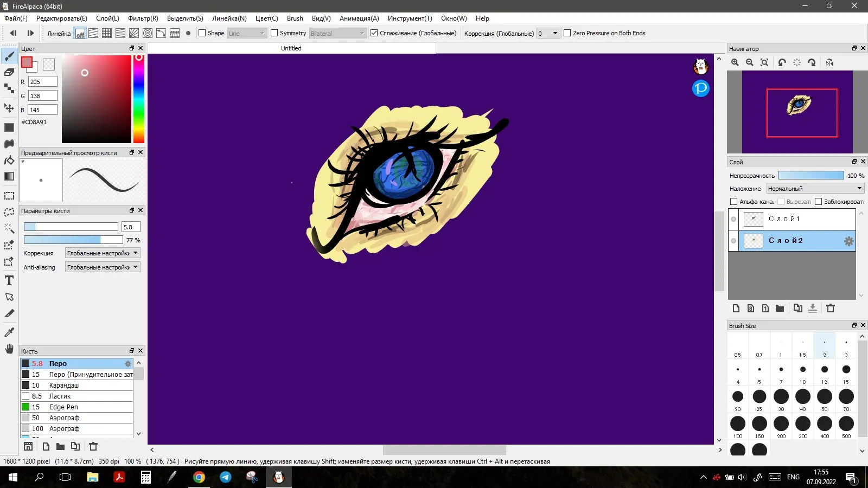Viewport: 868px width, 488px height.
Task: Select the Eraser tool in left toolbar
Action: coord(9,72)
